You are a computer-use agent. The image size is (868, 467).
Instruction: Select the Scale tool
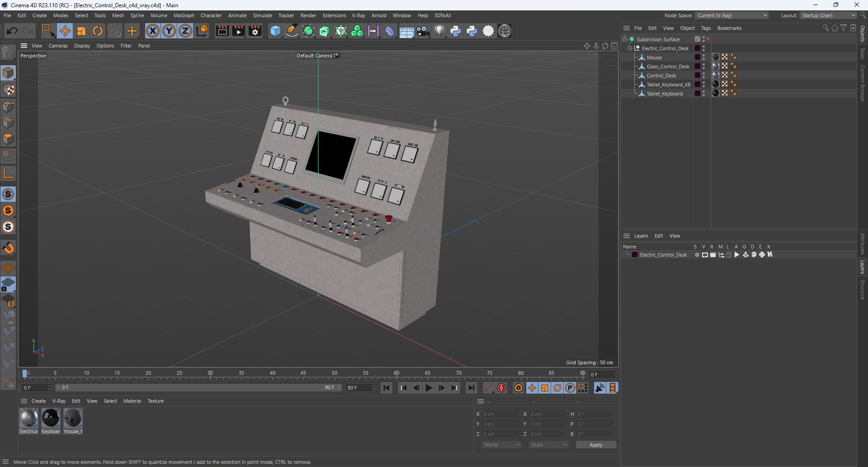tap(81, 31)
